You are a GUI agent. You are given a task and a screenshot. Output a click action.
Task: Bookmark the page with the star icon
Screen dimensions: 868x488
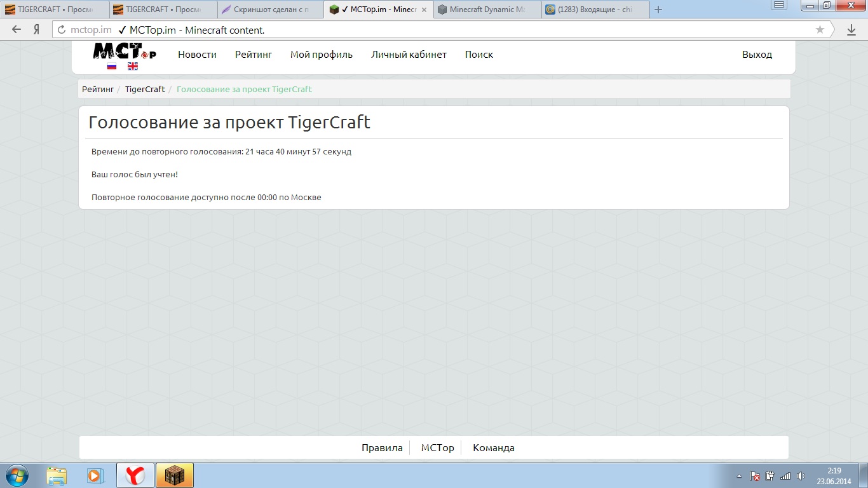click(x=820, y=29)
